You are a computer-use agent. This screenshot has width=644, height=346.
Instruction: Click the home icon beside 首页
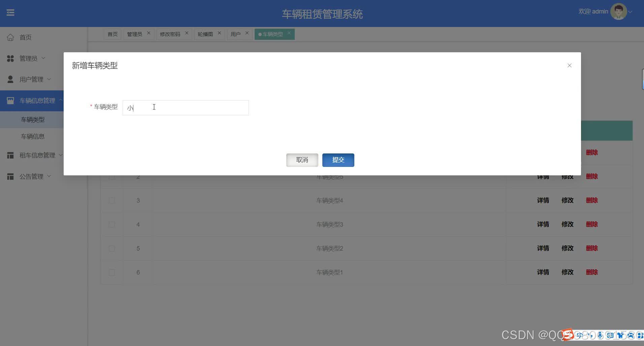10,37
